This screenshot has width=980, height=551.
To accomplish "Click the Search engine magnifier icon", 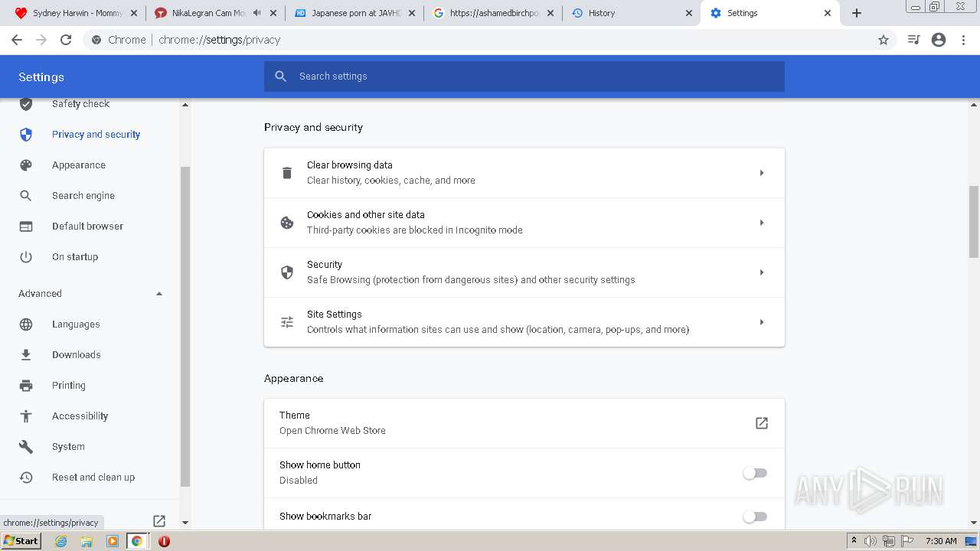I will pyautogui.click(x=26, y=196).
